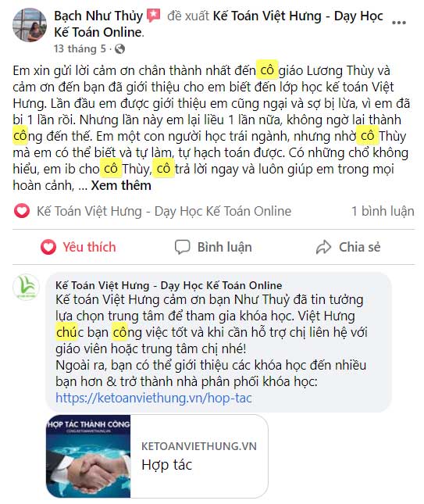Open recommended page Kế Toán Việt Hưng in header

click(x=219, y=23)
